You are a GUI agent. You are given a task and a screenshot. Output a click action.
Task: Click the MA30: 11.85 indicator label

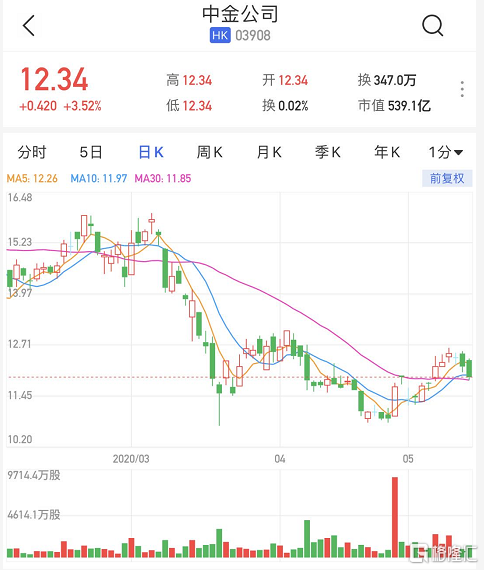(163, 178)
